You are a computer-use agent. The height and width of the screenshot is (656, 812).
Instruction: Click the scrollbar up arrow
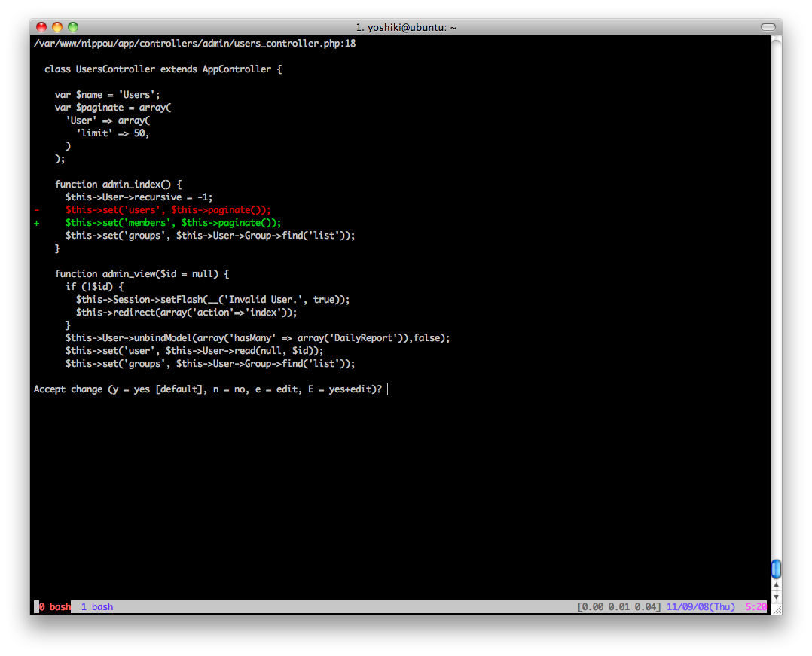[776, 584]
